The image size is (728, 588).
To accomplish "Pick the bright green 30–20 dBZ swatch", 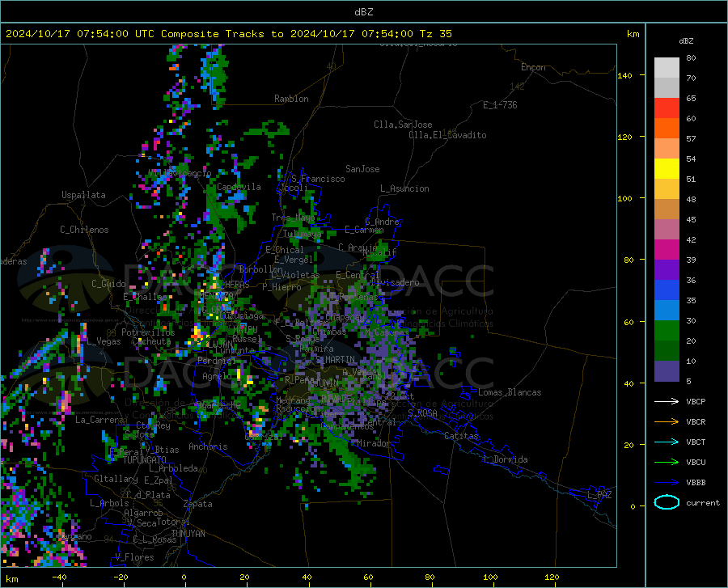I will point(667,331).
